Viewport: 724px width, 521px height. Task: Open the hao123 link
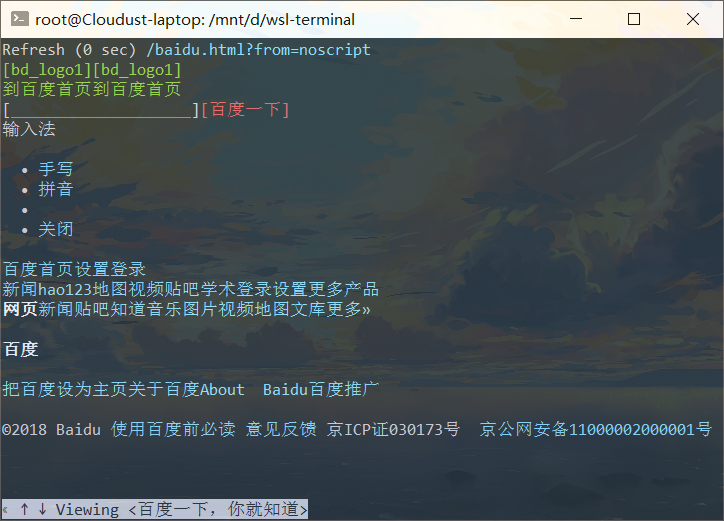65,290
